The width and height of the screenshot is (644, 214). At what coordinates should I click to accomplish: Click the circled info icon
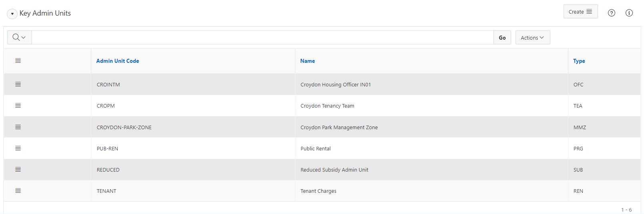point(629,13)
